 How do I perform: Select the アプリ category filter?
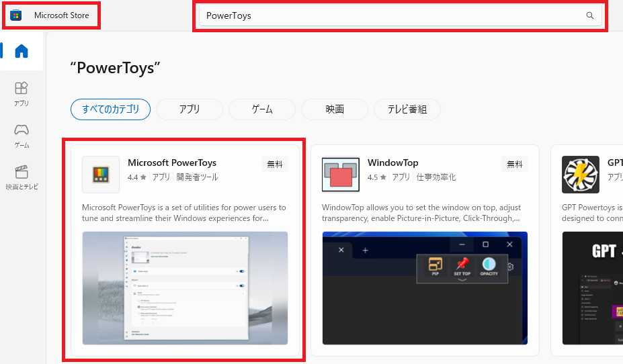coord(190,109)
